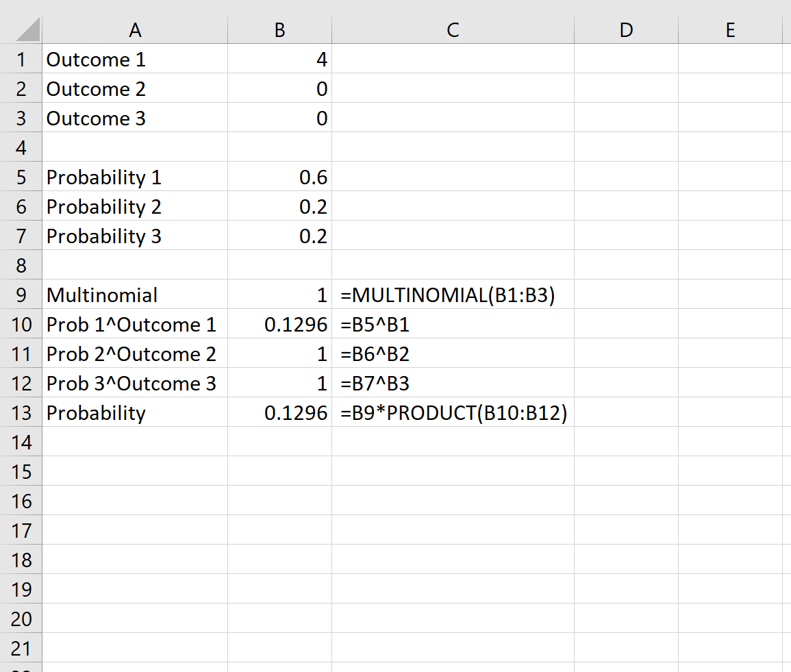Select column header E
The width and height of the screenshot is (791, 672).
pyautogui.click(x=730, y=29)
